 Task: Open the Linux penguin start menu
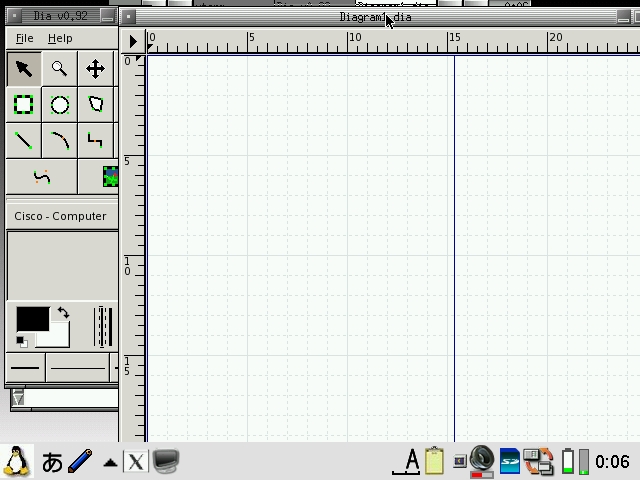(17, 461)
